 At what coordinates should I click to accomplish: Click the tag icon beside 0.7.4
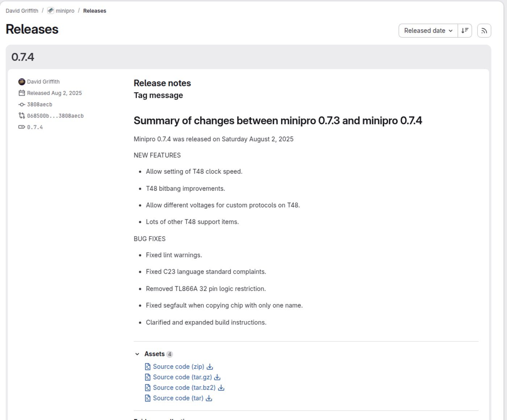(x=22, y=127)
